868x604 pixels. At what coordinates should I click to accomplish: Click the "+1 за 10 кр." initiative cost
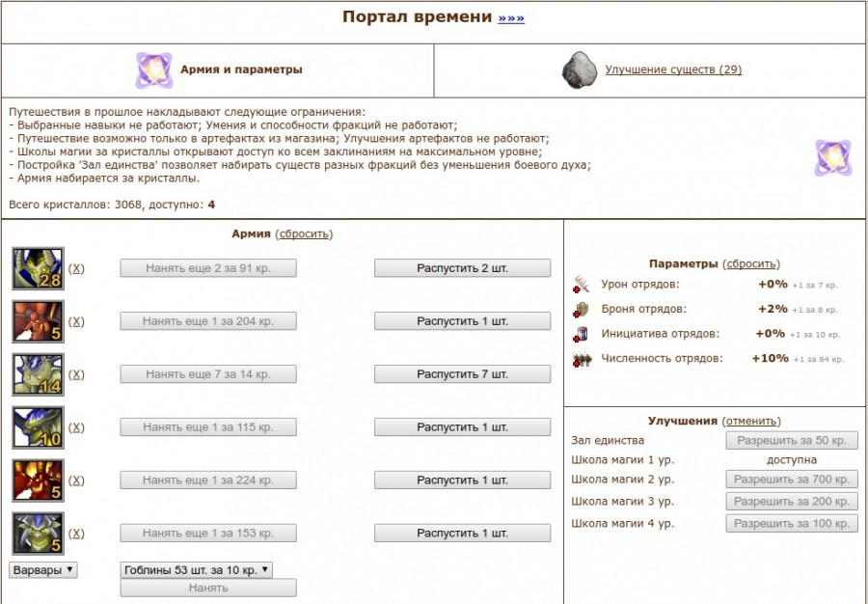[814, 335]
